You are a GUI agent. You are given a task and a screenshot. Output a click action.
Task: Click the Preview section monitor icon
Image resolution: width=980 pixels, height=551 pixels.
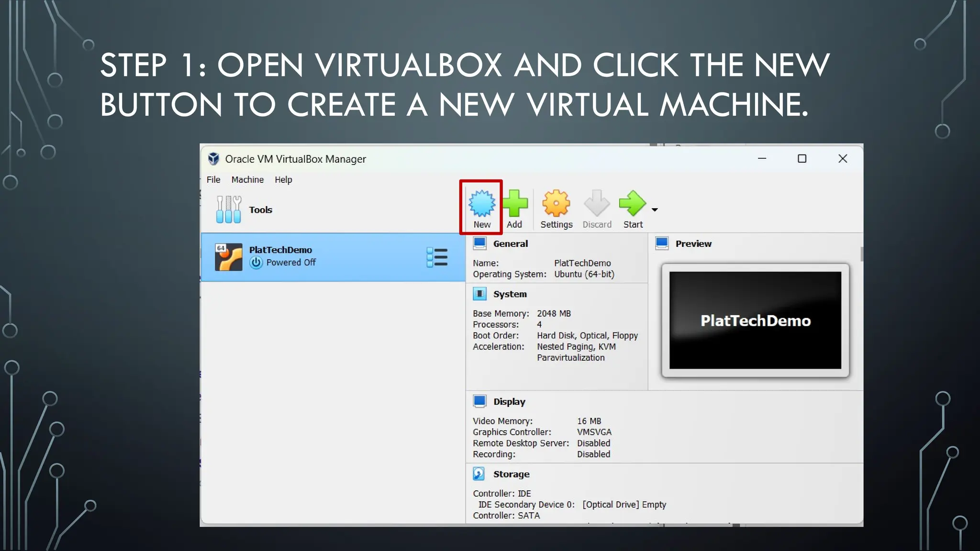[x=662, y=243]
